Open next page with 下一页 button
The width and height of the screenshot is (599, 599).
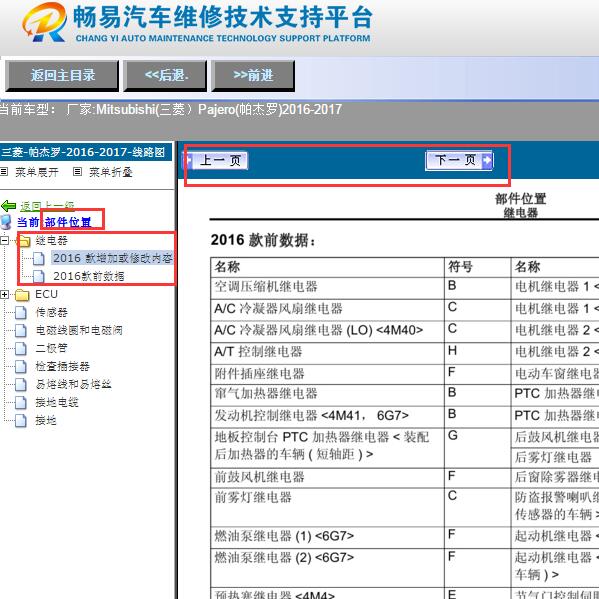459,160
